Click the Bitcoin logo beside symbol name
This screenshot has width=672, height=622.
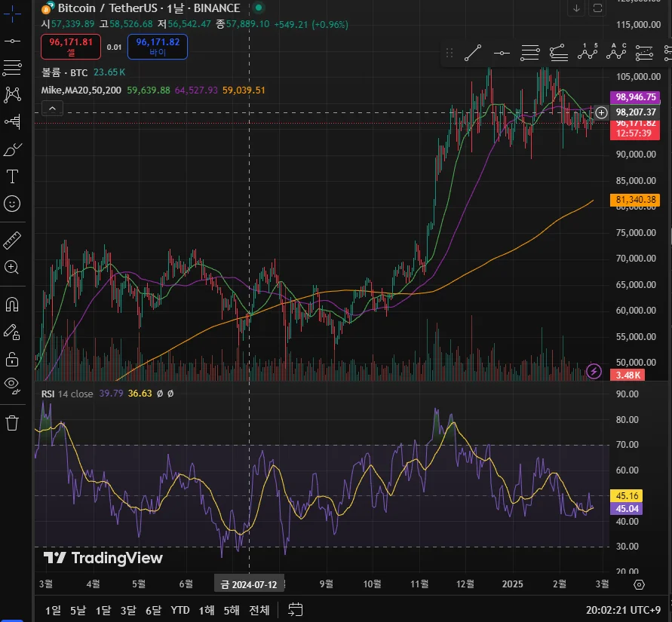click(48, 8)
